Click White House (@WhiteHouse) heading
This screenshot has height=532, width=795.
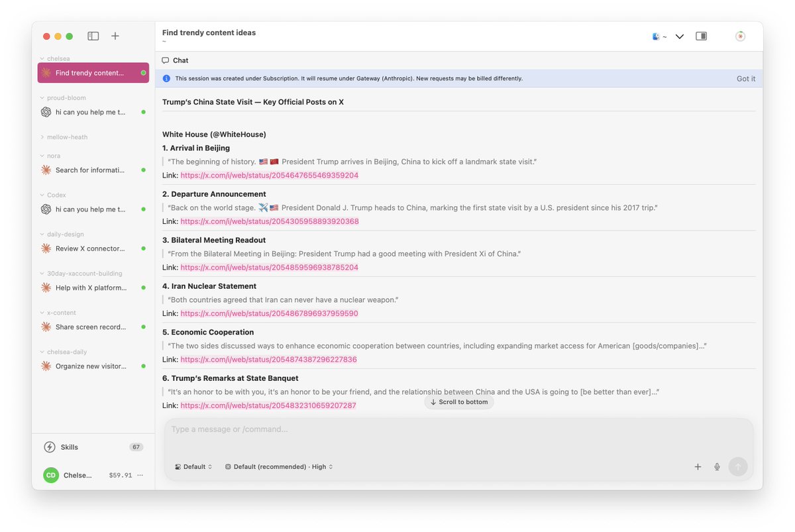214,134
